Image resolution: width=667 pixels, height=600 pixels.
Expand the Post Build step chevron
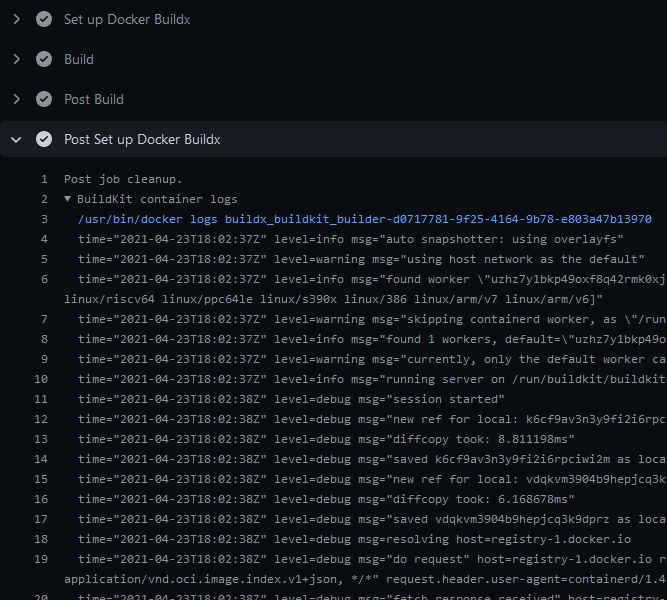[16, 99]
